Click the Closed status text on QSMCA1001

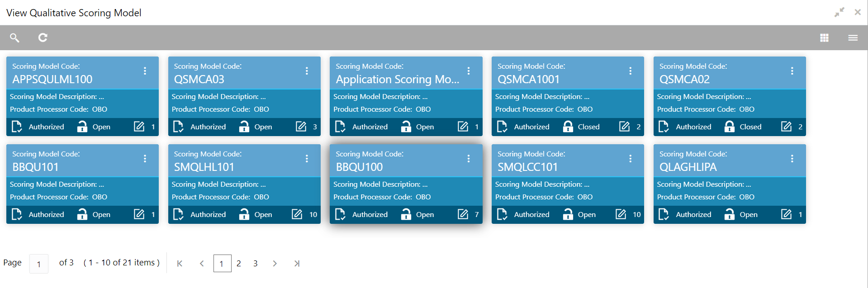(x=588, y=127)
